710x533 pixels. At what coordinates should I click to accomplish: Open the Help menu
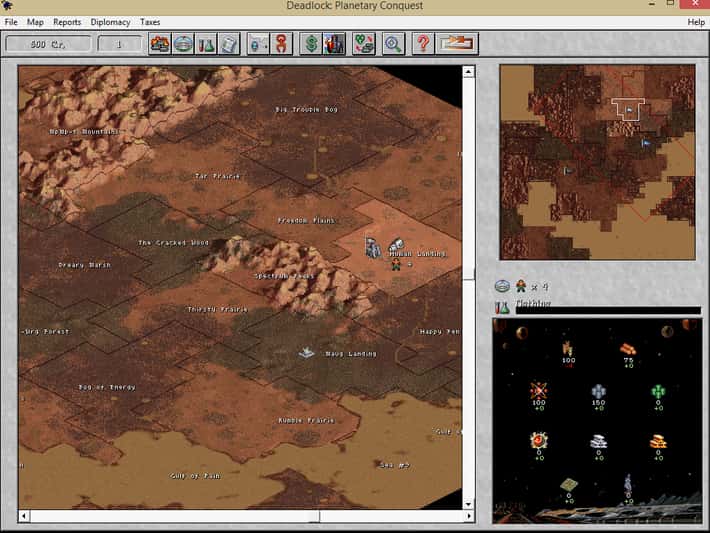696,22
